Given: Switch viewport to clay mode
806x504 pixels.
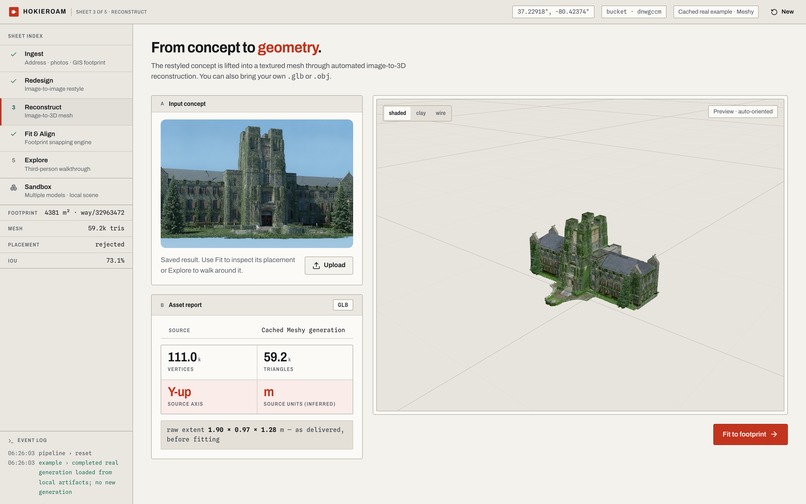Looking at the screenshot, I should (x=421, y=113).
